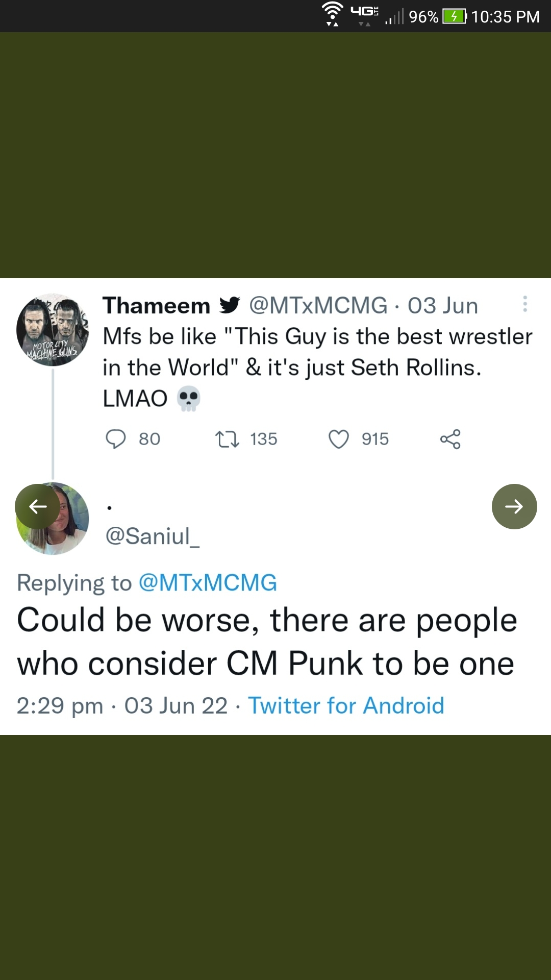Tap the share icon on tweet
This screenshot has width=551, height=980.
[x=450, y=439]
